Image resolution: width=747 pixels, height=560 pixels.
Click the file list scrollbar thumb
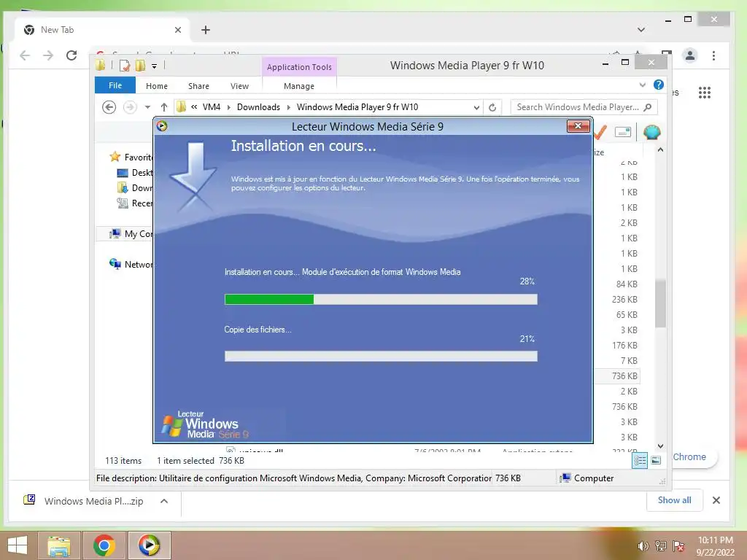pos(660,303)
